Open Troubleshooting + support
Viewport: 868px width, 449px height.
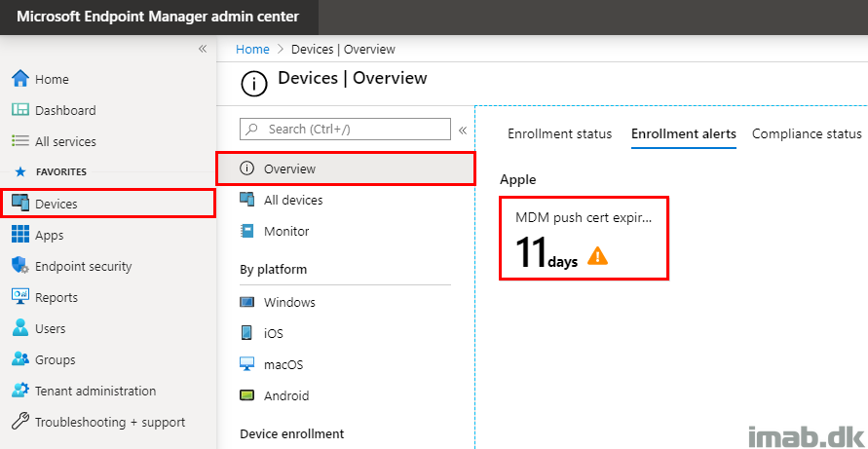[108, 422]
